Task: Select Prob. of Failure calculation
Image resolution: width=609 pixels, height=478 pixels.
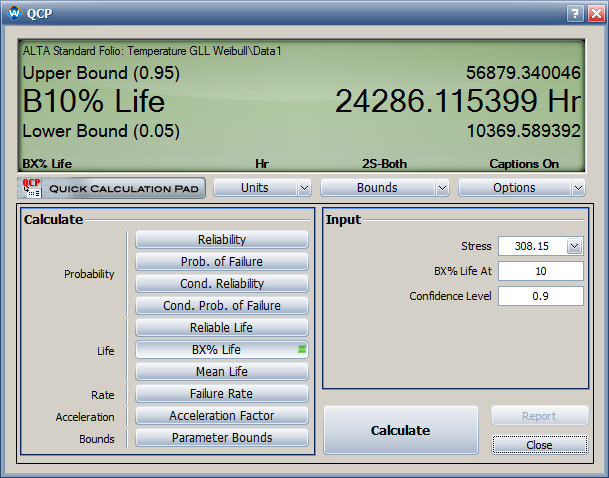Action: coord(221,262)
